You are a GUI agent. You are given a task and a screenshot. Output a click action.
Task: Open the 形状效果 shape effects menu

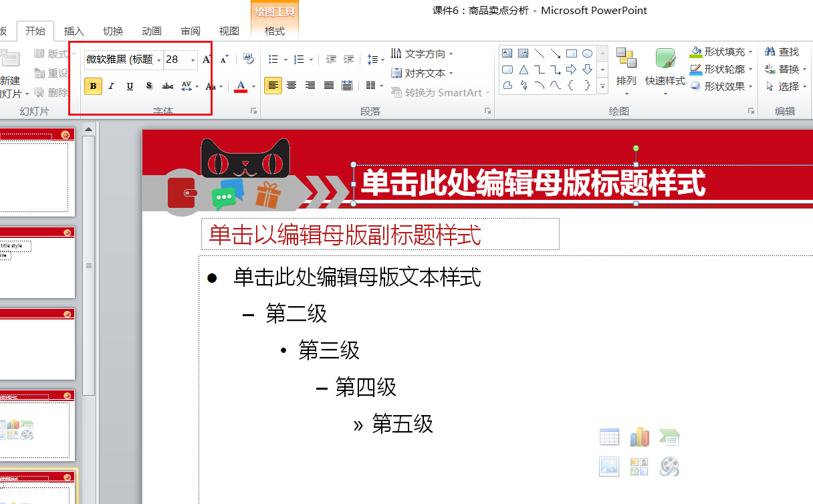721,86
